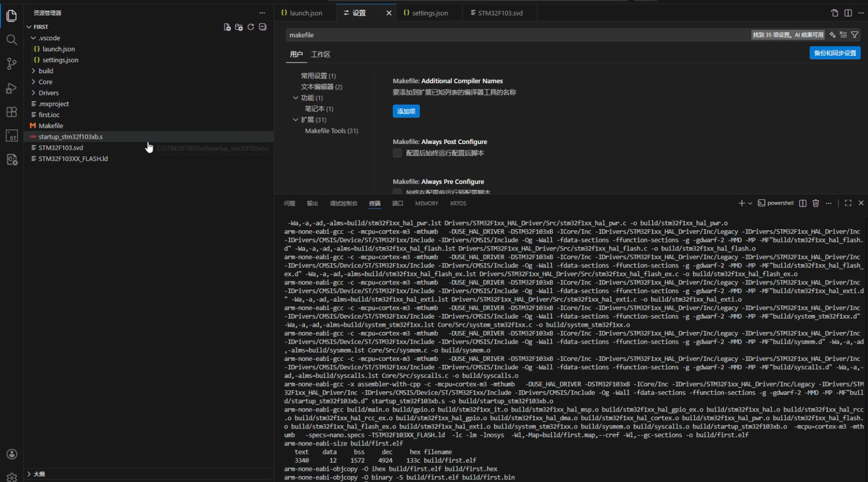868x482 pixels.
Task: Enable Always Post Configure checkbox
Action: click(397, 153)
